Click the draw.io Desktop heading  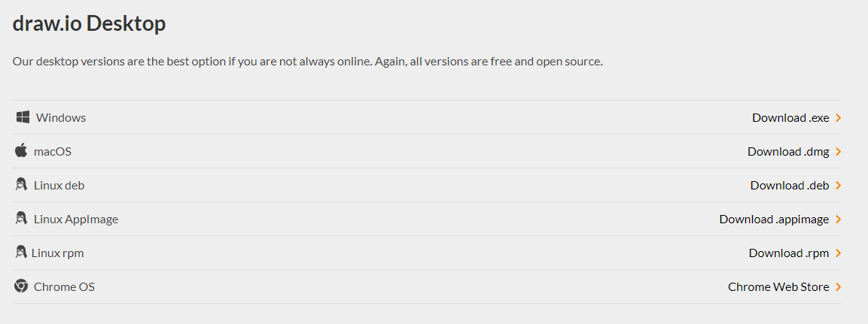89,23
